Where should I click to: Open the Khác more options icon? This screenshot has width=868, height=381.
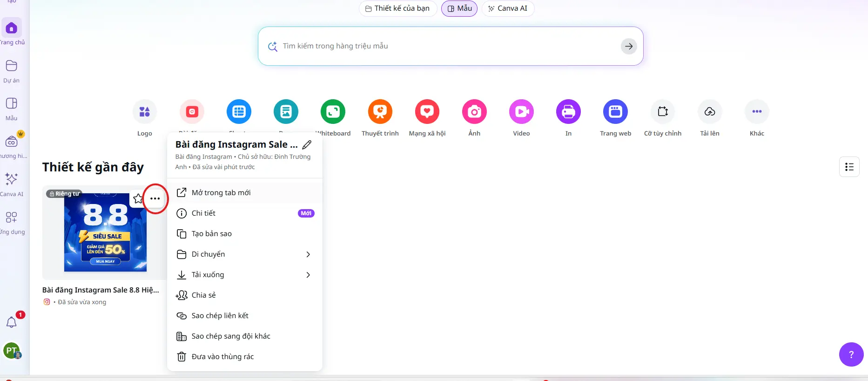(x=757, y=112)
